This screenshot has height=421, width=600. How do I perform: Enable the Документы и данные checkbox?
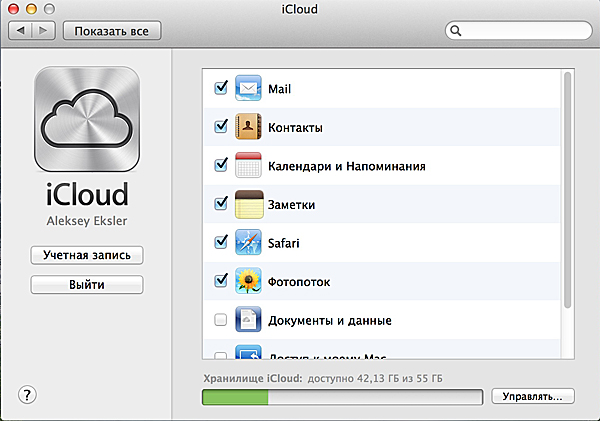coord(221,320)
